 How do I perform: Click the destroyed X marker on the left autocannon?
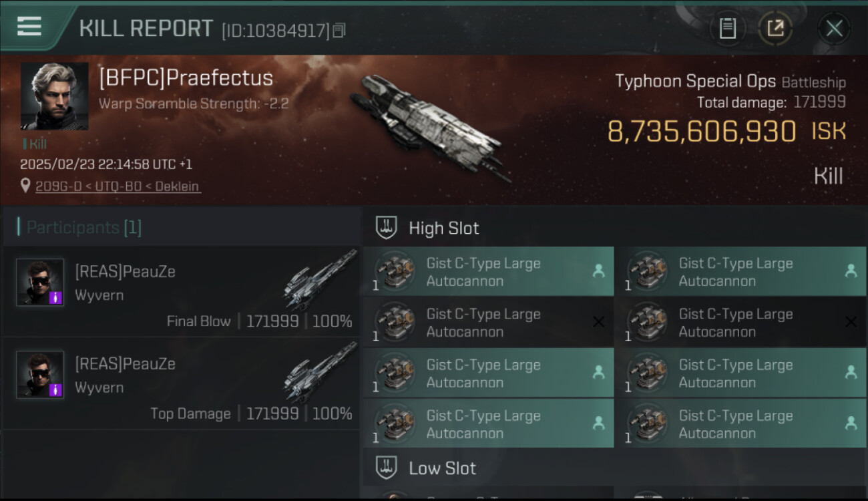pyautogui.click(x=598, y=322)
